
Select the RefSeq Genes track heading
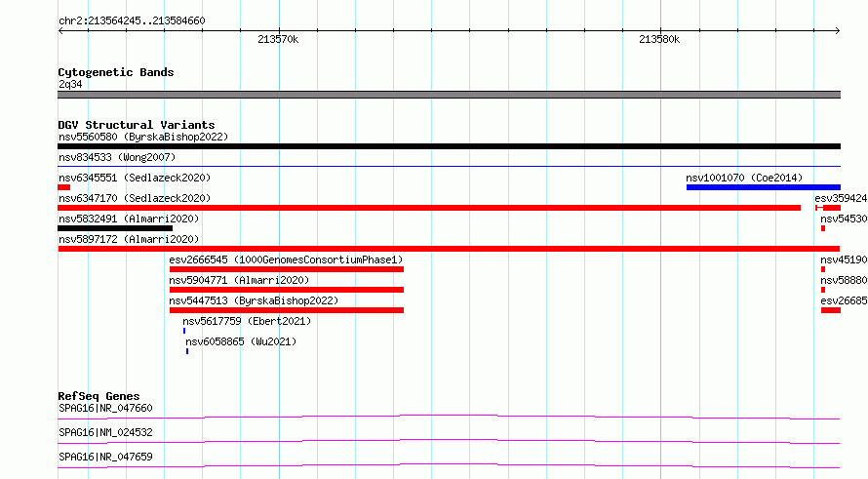pos(99,396)
